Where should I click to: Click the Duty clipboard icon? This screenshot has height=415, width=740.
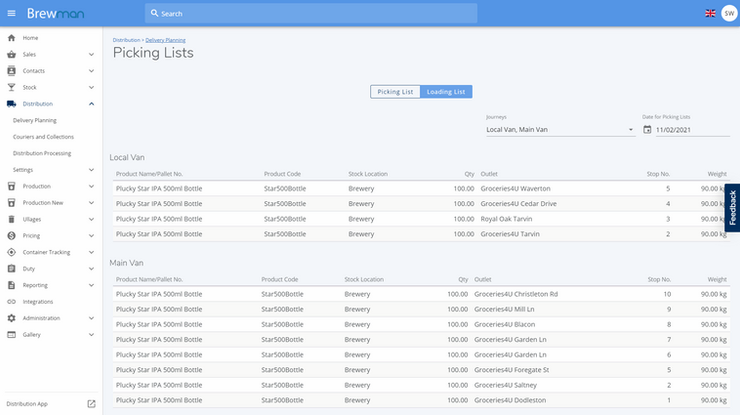pyautogui.click(x=11, y=269)
